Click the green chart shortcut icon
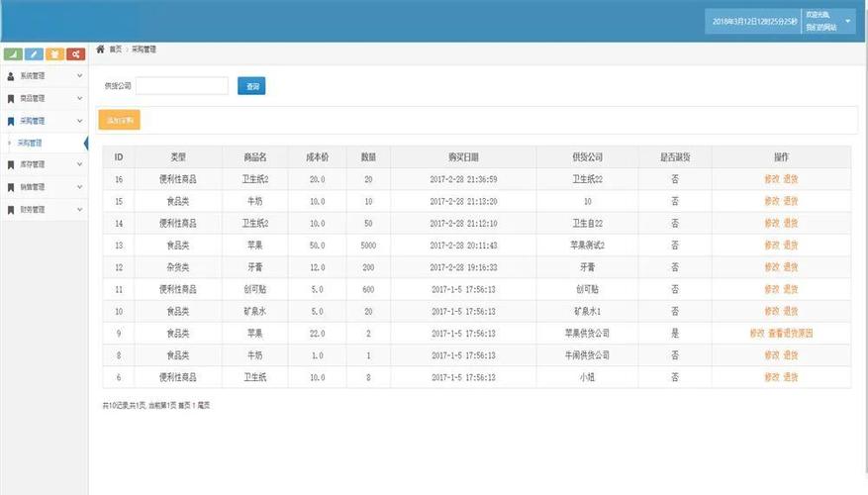Screen dimensions: 868x495 13,53
